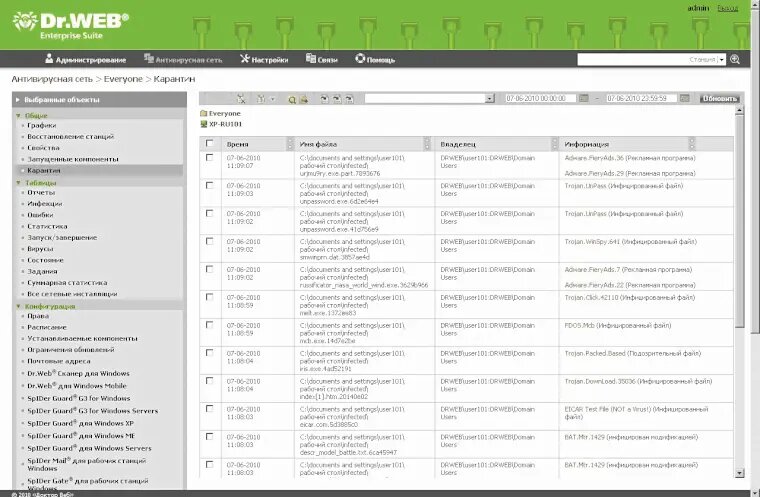Viewport: 760px width, 497px height.
Task: Click the table scrollbar down arrow
Action: coord(739,473)
